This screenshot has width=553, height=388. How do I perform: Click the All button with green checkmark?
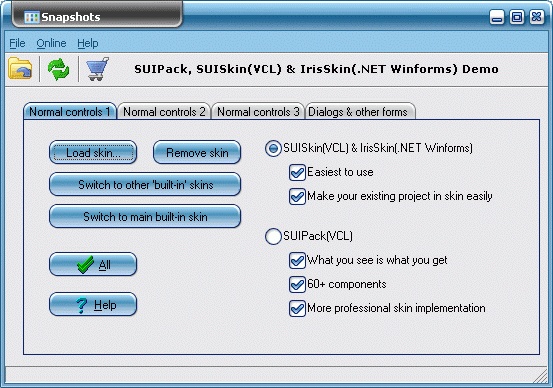93,264
